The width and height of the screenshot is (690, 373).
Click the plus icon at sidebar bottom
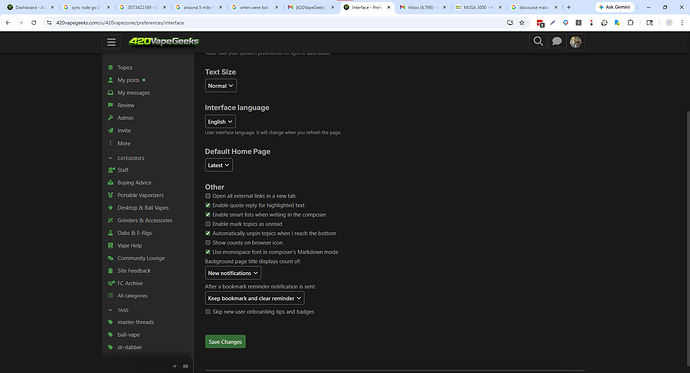pos(175,366)
